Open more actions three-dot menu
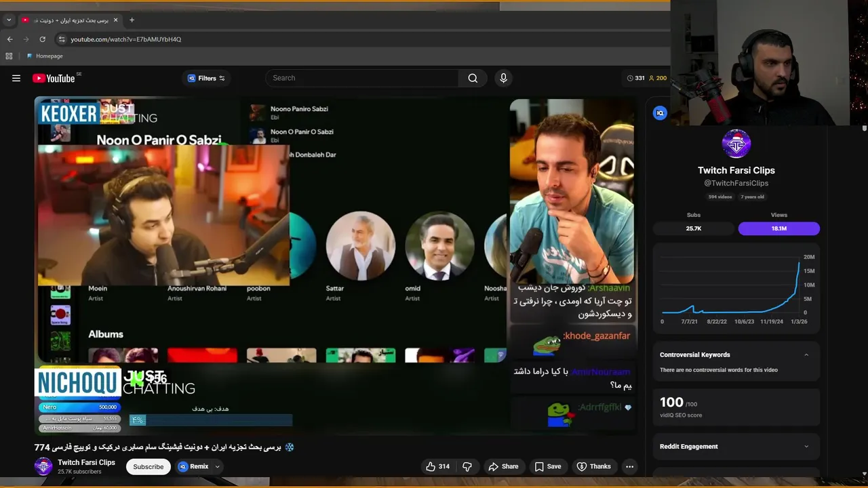 click(629, 466)
